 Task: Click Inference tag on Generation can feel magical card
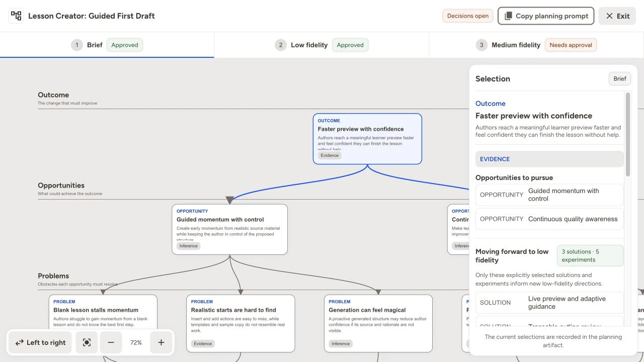pyautogui.click(x=341, y=343)
